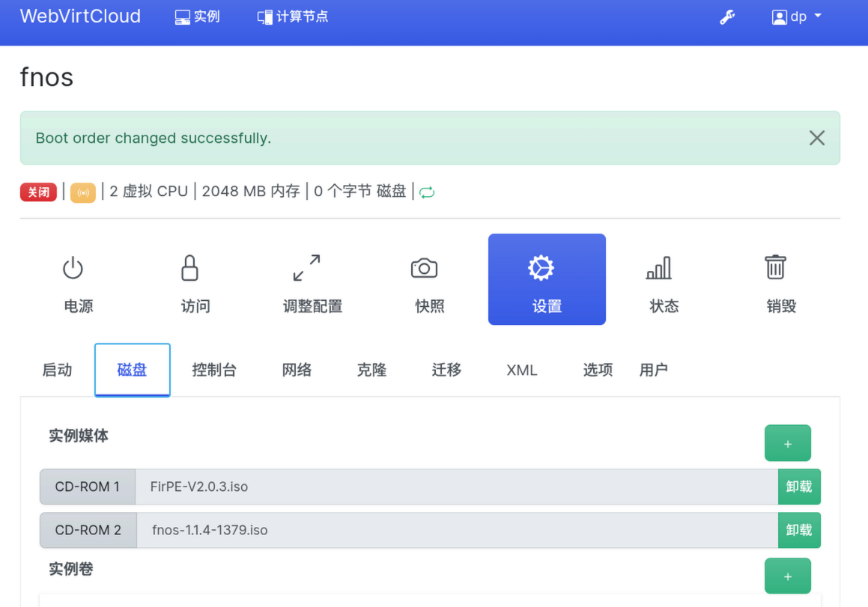Open the 快照 camera snapshot section

click(430, 279)
